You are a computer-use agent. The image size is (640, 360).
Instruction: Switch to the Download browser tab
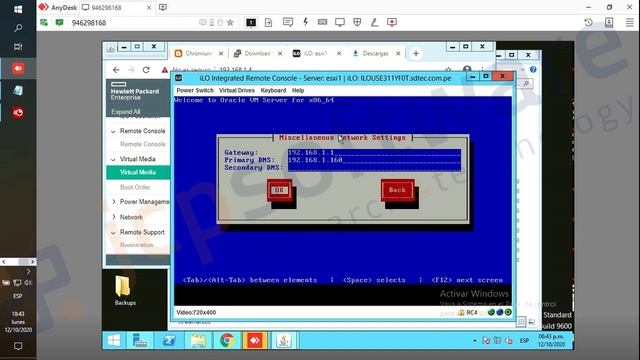258,53
